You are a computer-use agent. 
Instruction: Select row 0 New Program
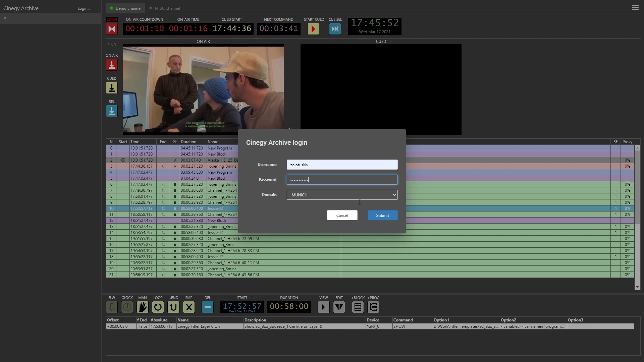(x=370, y=148)
